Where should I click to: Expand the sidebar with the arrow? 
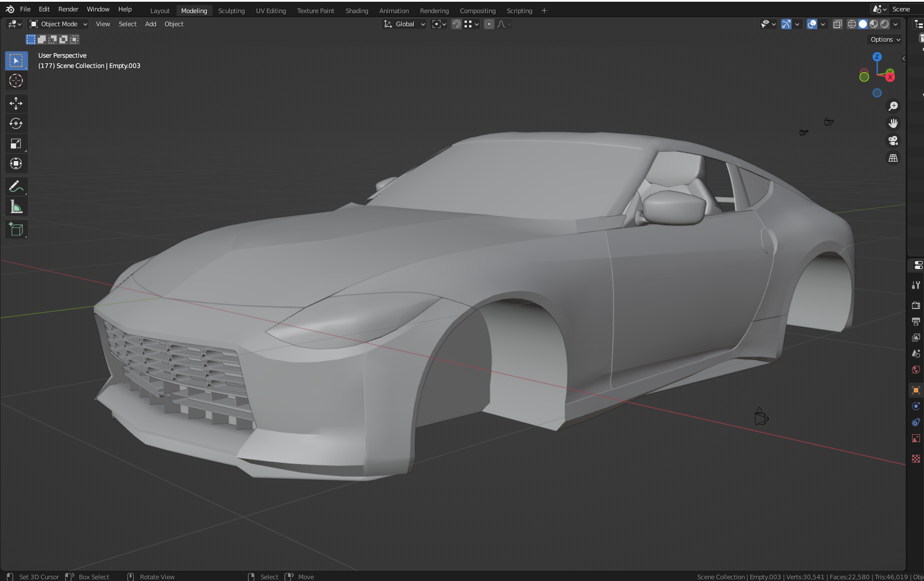[x=903, y=58]
